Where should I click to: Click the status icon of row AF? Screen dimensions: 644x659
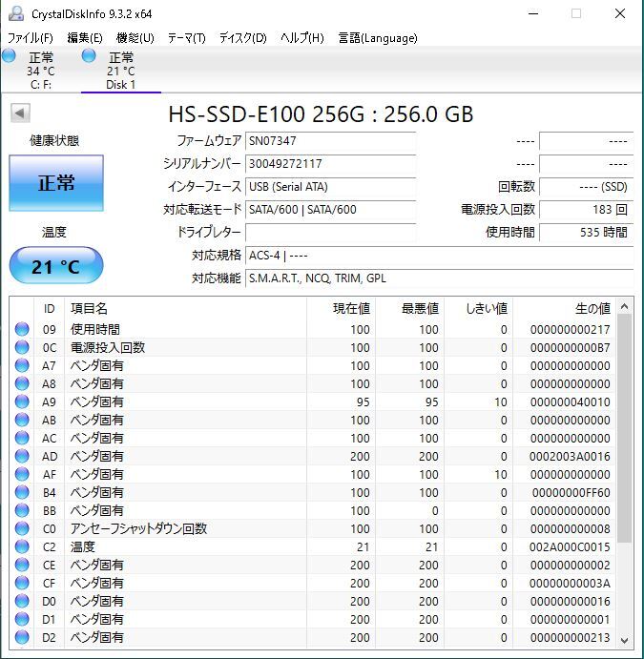22,474
